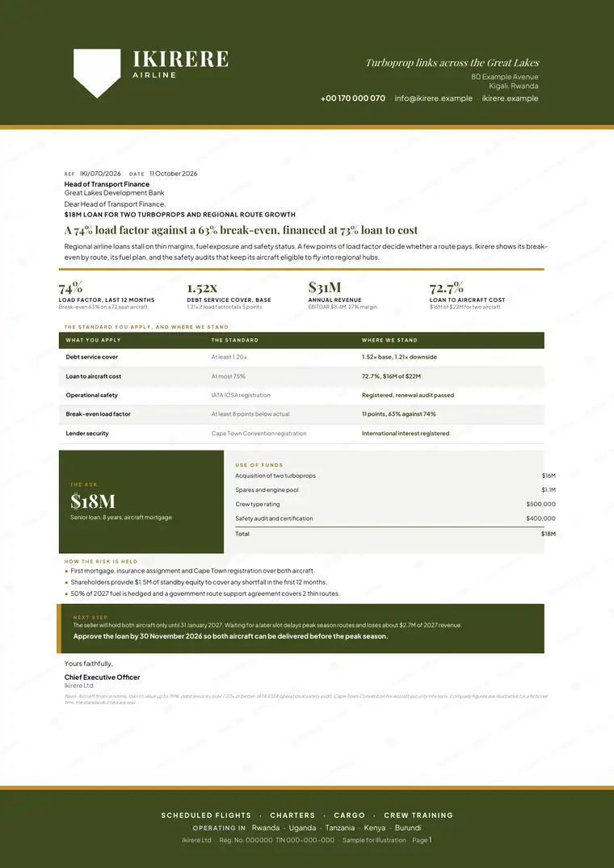Image resolution: width=614 pixels, height=868 pixels.
Task: Click the tagline 'Turboprop links across the Great Lakes'
Action: click(x=452, y=62)
